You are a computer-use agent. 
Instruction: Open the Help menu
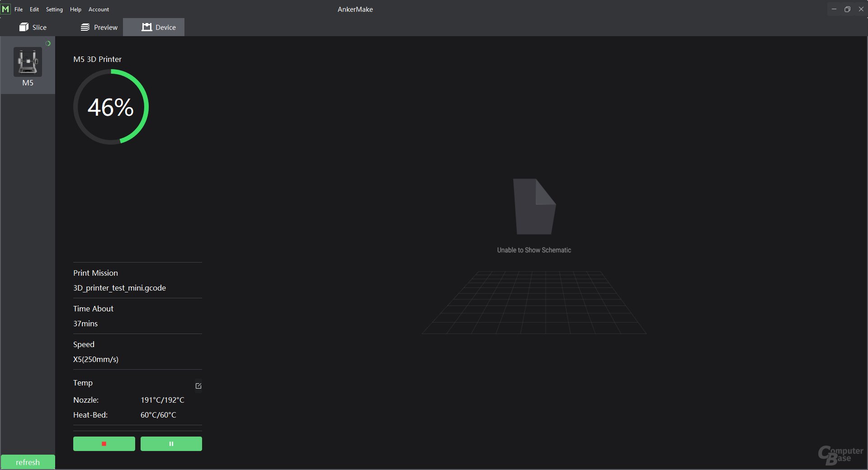point(75,9)
